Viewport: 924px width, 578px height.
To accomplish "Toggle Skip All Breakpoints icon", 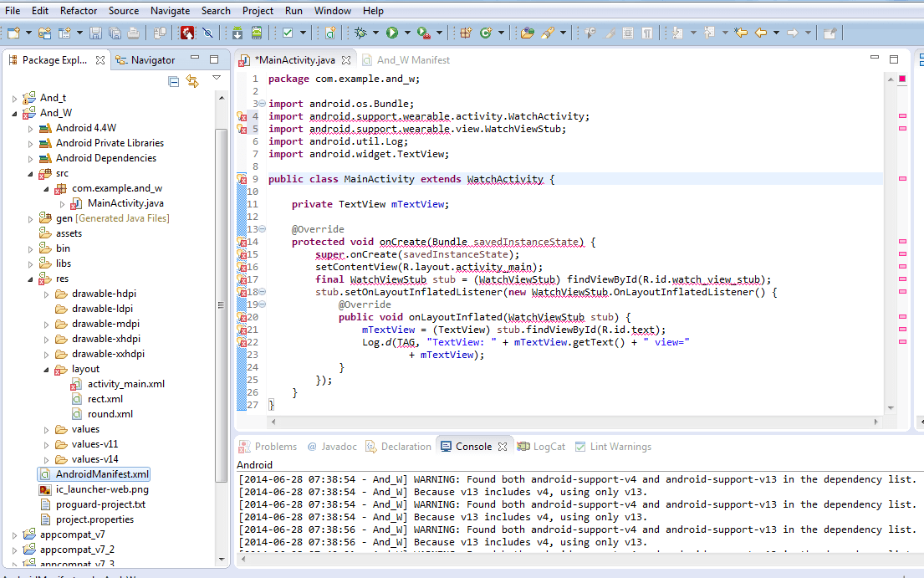I will (x=207, y=33).
